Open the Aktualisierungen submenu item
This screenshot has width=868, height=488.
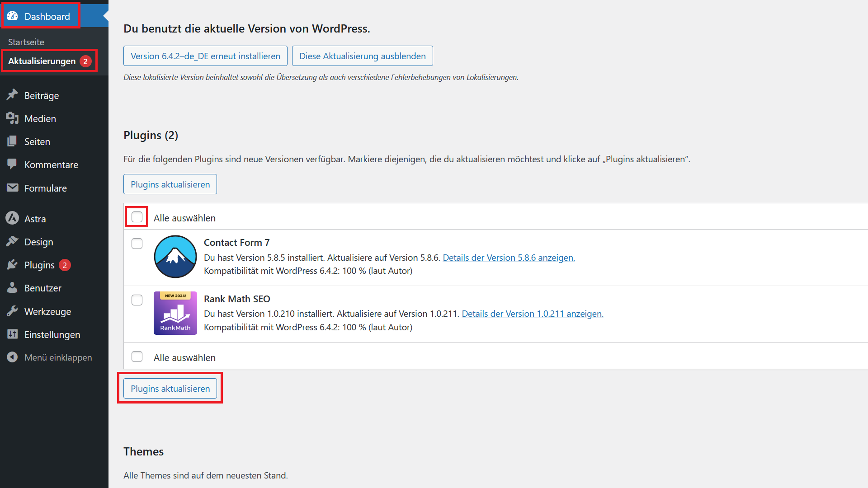point(50,61)
